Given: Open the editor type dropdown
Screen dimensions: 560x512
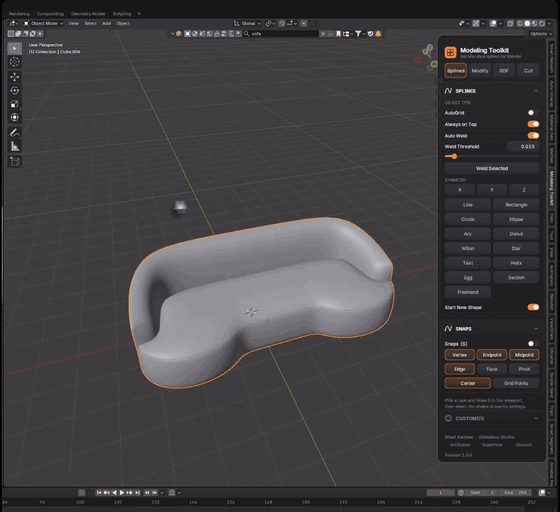Looking at the screenshot, I should coord(14,24).
